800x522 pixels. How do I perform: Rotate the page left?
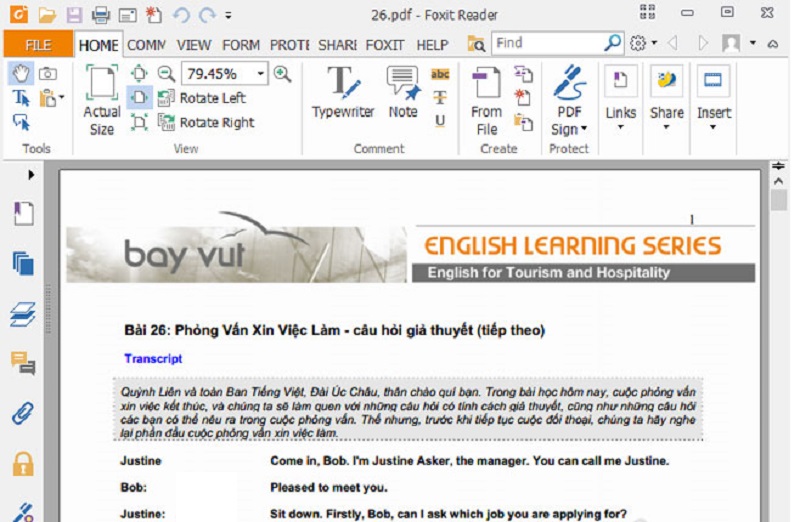point(202,97)
